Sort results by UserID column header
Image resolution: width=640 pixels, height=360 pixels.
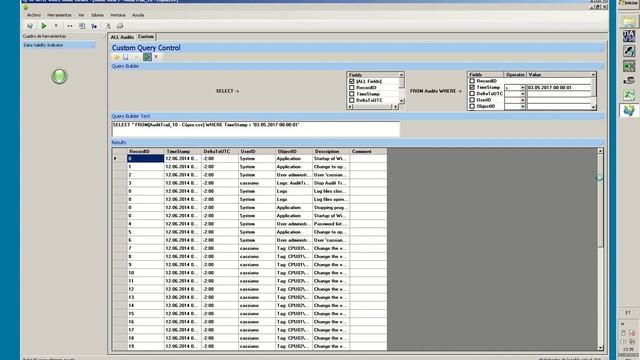coord(257,151)
